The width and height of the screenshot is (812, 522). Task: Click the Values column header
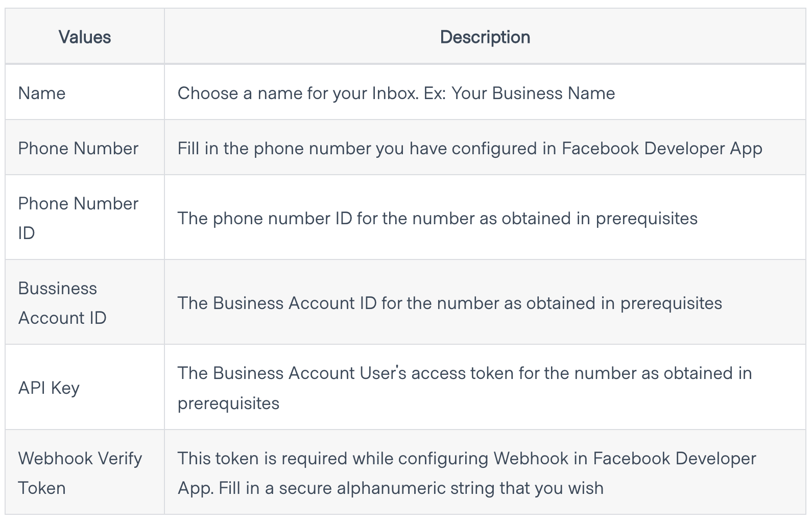click(x=84, y=37)
